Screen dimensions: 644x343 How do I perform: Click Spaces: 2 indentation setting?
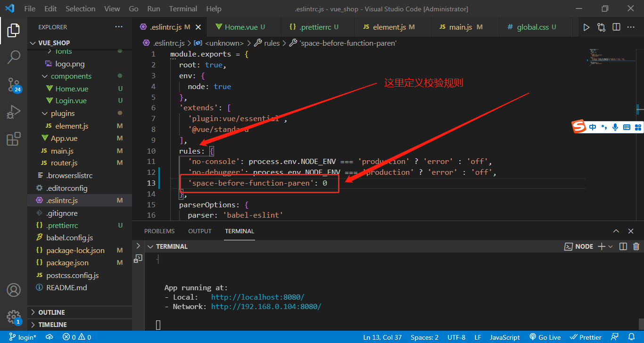coord(424,337)
